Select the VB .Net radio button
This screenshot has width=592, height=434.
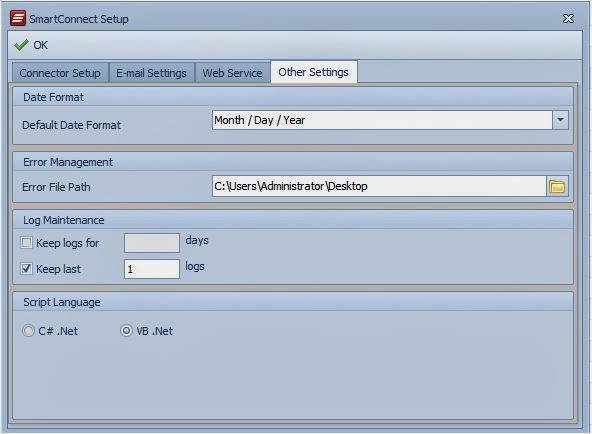pos(126,331)
